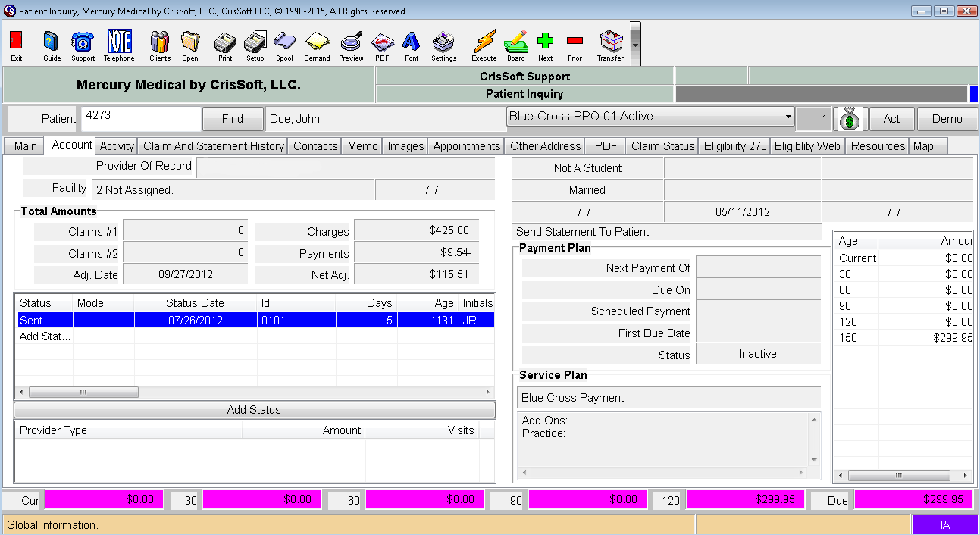Image resolution: width=980 pixels, height=535 pixels.
Task: Select the money bag icon beside Act
Action: coord(850,118)
